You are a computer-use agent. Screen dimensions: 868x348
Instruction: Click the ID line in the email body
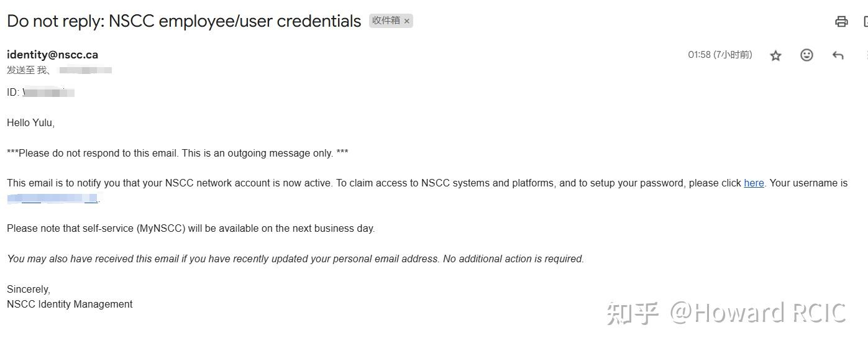pos(40,93)
